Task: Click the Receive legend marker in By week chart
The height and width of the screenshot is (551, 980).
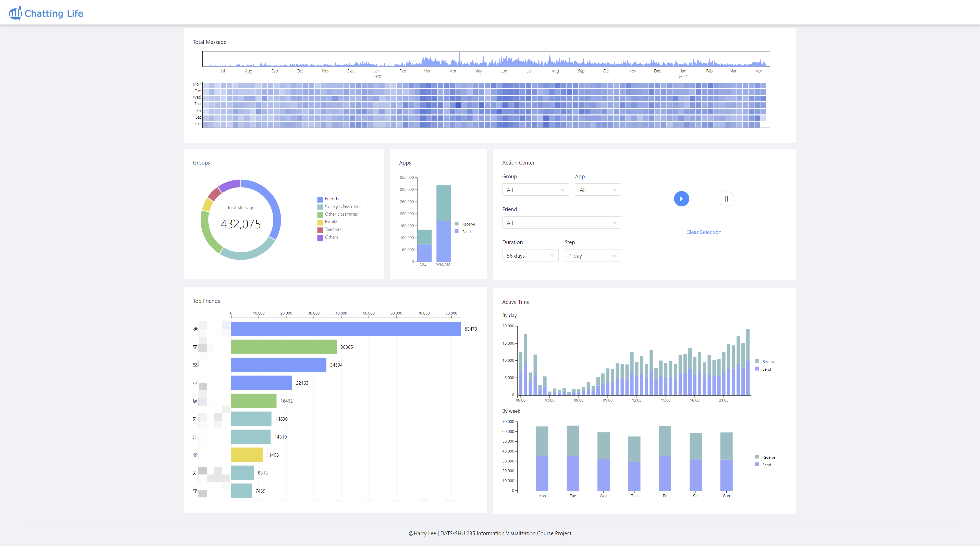Action: [757, 457]
